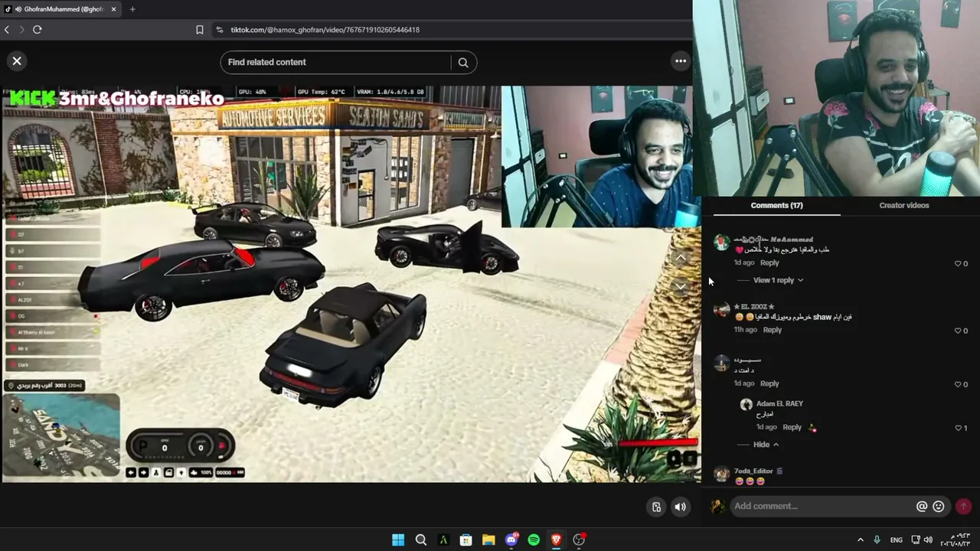Go to the next video arrow
Viewport: 980px width, 551px height.
coord(681,286)
